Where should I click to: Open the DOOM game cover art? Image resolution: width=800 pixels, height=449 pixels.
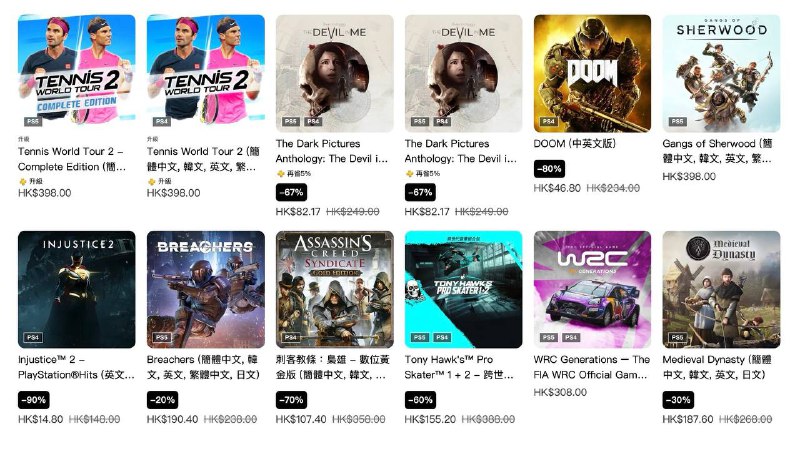tap(592, 73)
